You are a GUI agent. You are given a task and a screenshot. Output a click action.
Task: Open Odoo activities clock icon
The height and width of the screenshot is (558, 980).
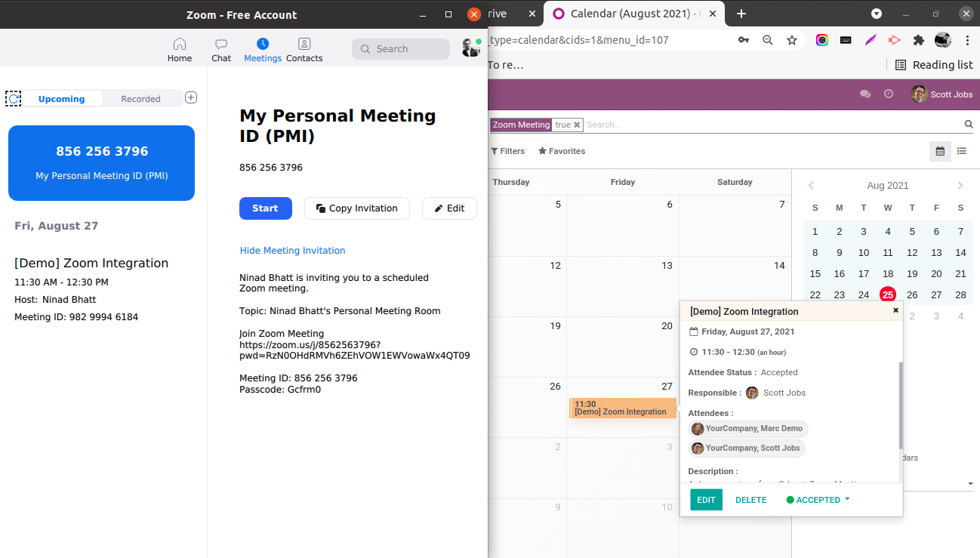tap(889, 94)
